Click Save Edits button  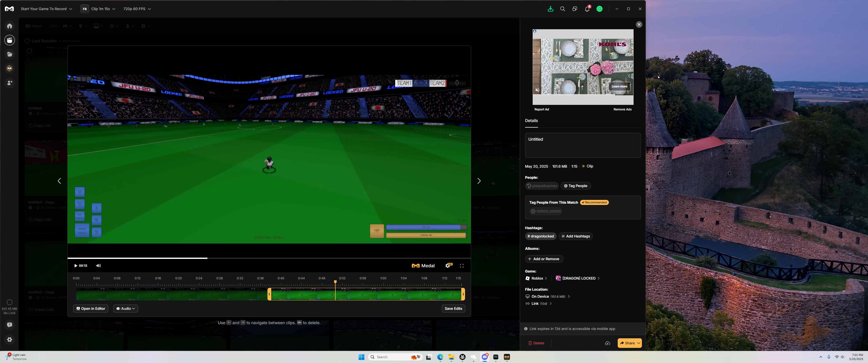(x=453, y=309)
